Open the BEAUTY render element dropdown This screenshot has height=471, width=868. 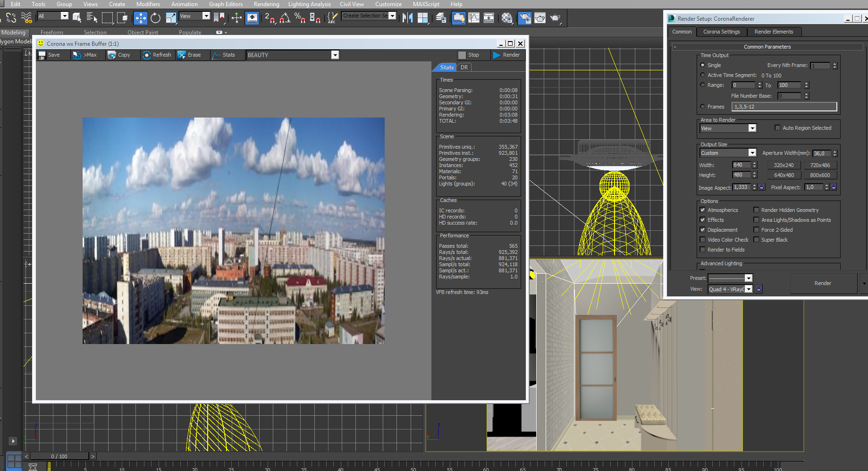click(x=335, y=55)
